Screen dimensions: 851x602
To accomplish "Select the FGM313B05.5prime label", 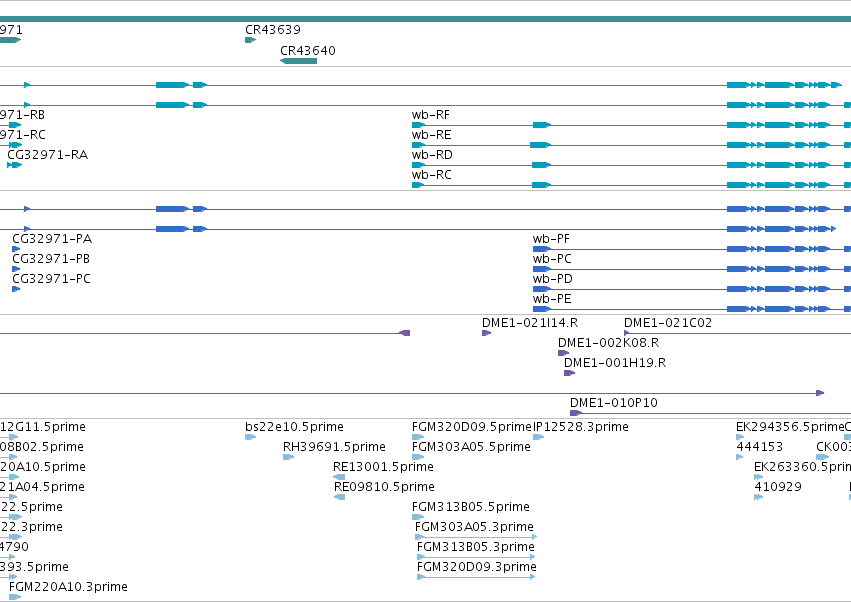I will [x=471, y=507].
